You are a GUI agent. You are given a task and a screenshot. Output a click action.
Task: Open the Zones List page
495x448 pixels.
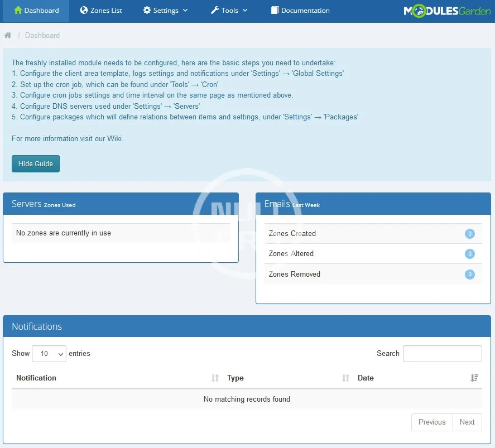[101, 11]
